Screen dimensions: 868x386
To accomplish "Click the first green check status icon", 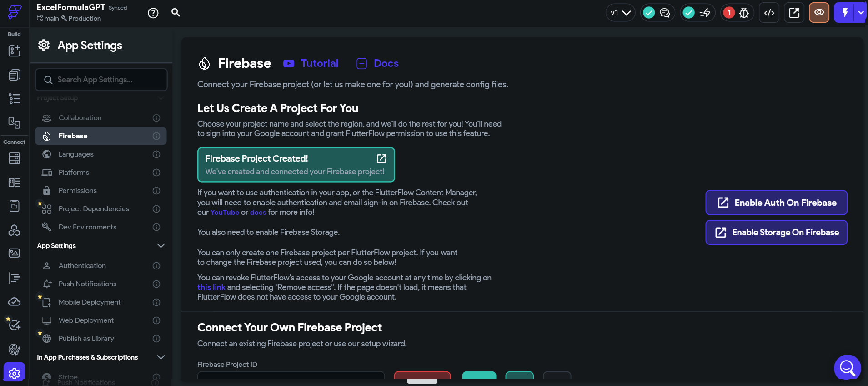I will [x=649, y=13].
